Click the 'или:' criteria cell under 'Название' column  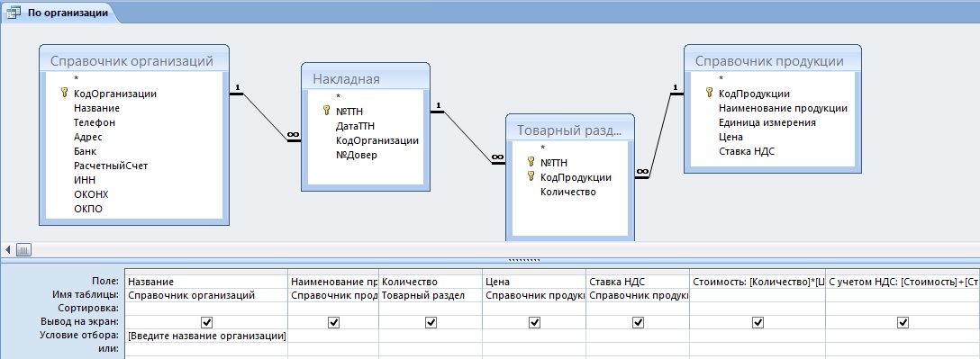tap(207, 349)
